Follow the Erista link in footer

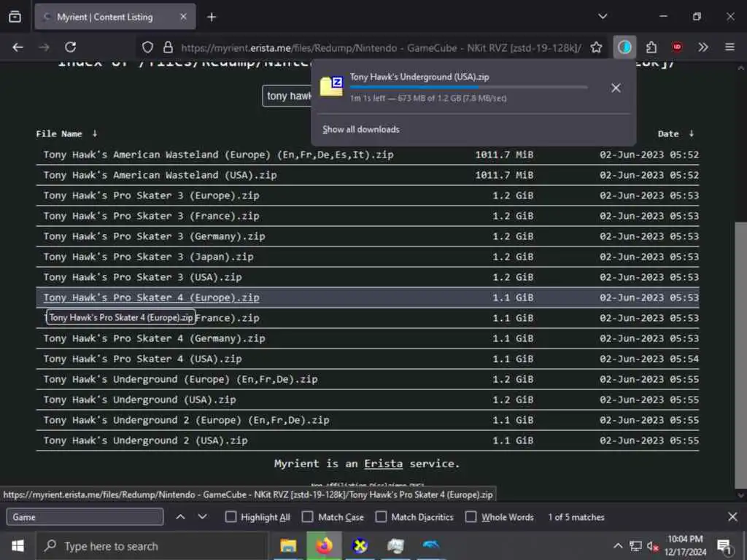coord(383,464)
